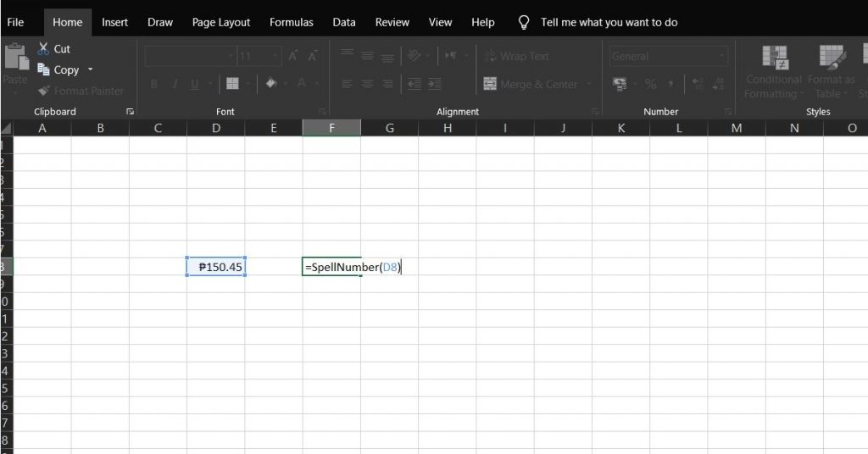
Task: Open Format as Table gallery
Action: [832, 72]
